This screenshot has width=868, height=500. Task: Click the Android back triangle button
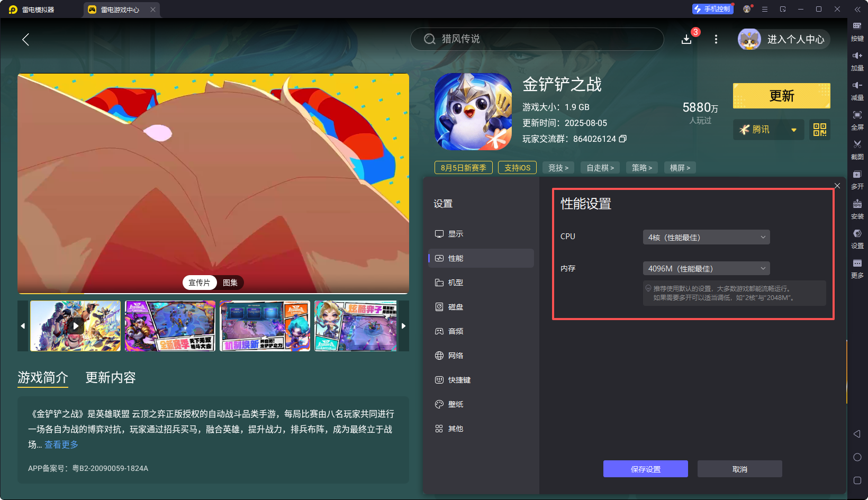pos(857,434)
